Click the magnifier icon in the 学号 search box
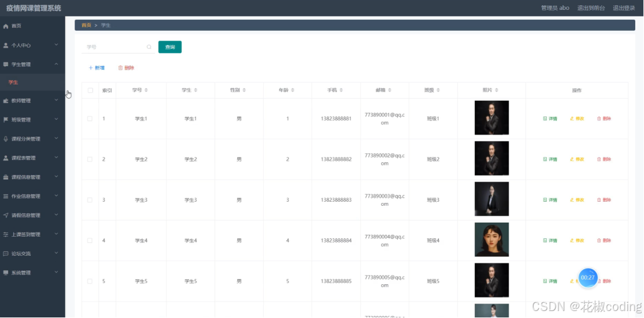Image resolution: width=644 pixels, height=318 pixels. pos(149,47)
